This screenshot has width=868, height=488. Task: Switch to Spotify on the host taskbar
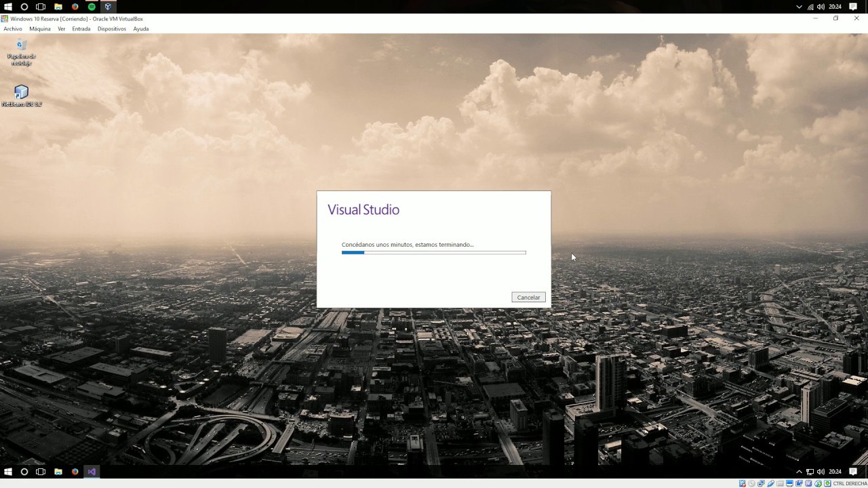click(x=92, y=7)
